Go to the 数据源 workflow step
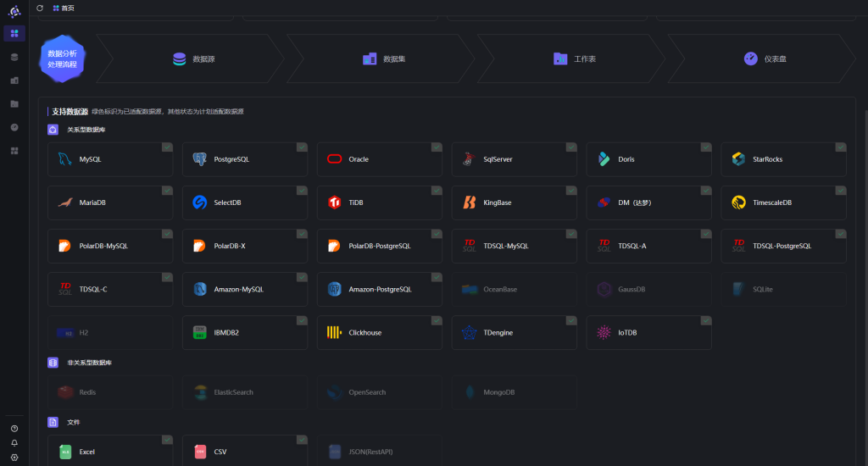 pyautogui.click(x=191, y=58)
